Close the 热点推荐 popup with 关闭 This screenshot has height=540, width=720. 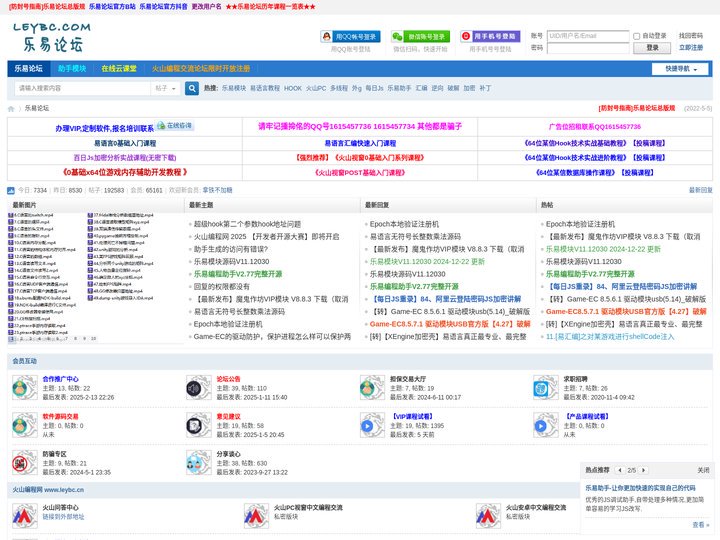703,470
